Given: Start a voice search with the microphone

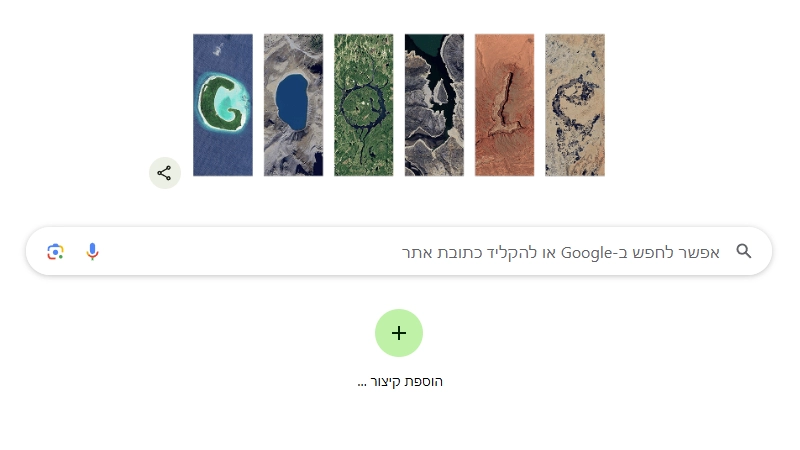Looking at the screenshot, I should 92,251.
